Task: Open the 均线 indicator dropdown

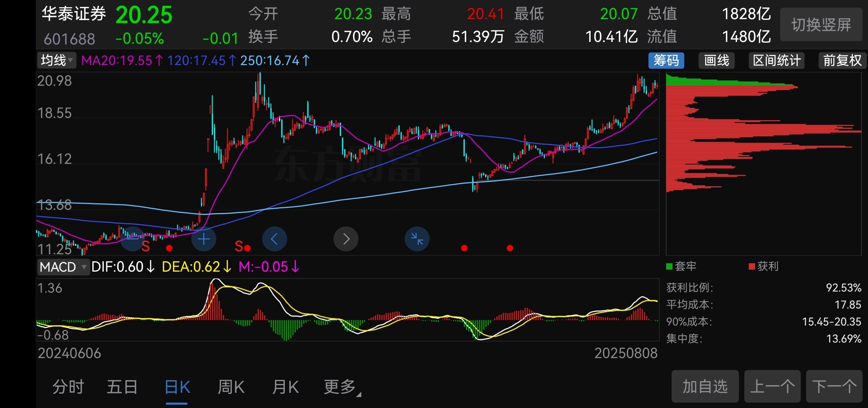Action: [57, 60]
